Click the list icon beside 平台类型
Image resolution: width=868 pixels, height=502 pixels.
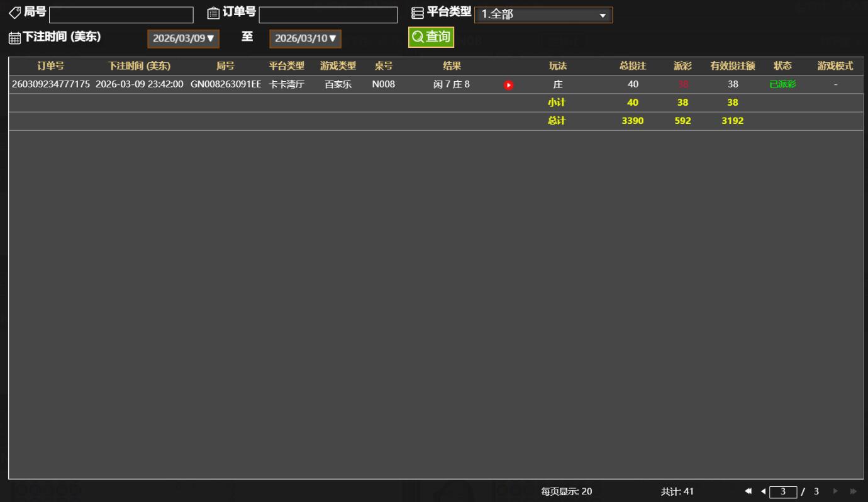tap(417, 13)
